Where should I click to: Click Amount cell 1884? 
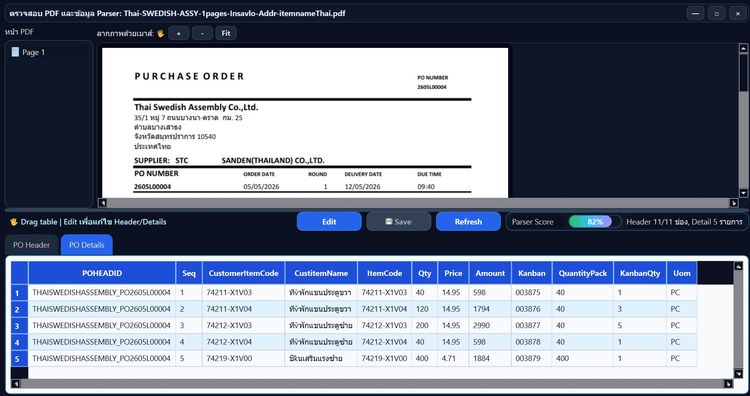[490, 359]
